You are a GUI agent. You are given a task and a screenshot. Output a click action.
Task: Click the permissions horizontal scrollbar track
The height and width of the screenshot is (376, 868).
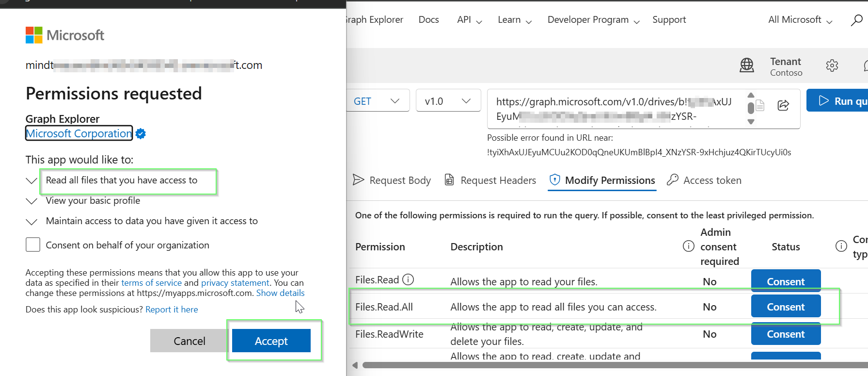pos(615,365)
